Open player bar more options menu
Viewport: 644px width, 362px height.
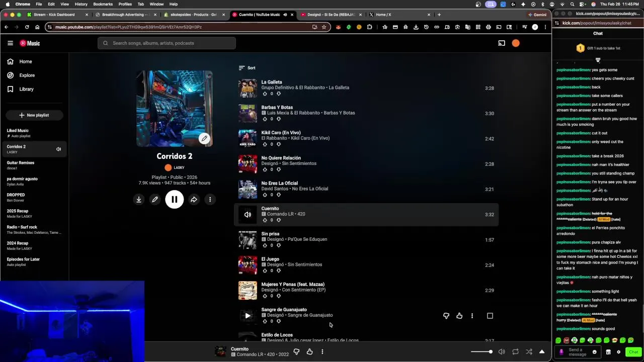[323, 352]
